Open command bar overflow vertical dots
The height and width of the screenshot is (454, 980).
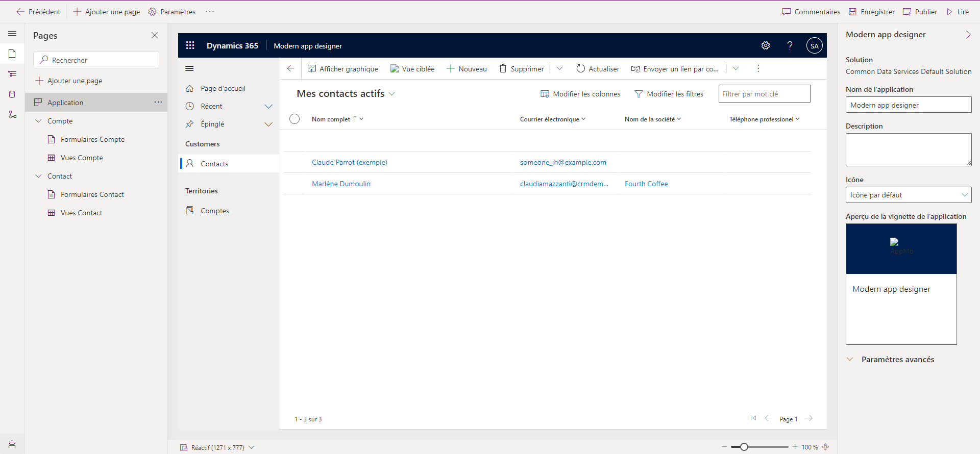pos(758,68)
